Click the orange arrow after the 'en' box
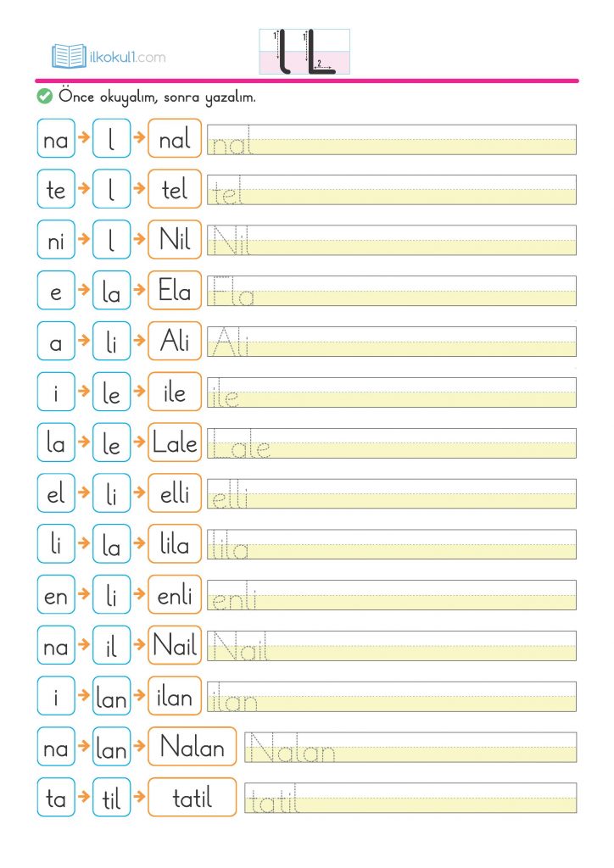This screenshot has width=614, height=868. [x=83, y=595]
